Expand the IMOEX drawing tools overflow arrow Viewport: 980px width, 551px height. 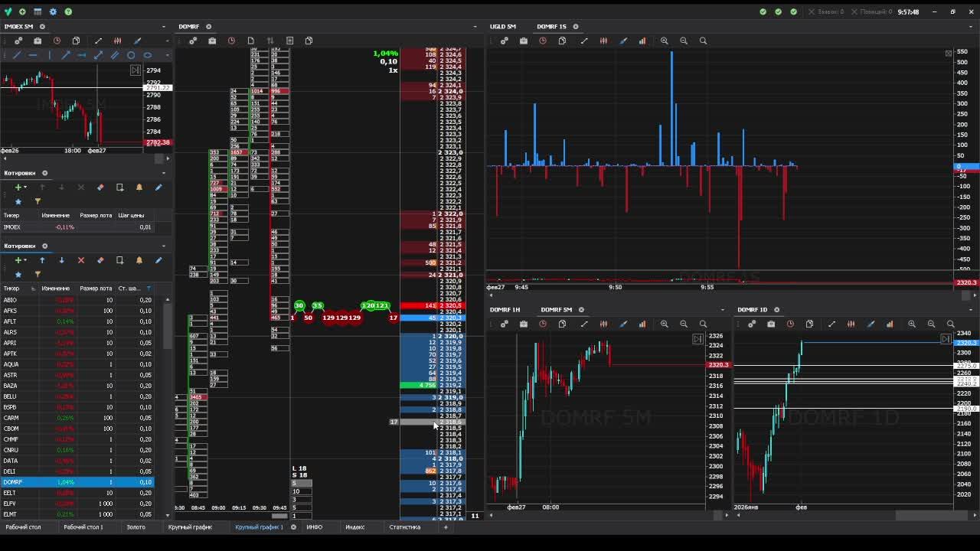(168, 55)
